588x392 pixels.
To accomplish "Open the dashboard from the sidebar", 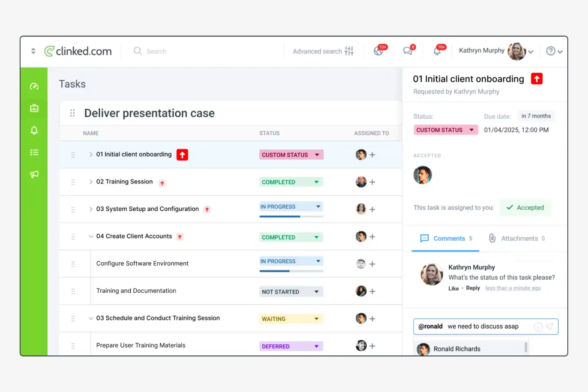I will pos(34,86).
